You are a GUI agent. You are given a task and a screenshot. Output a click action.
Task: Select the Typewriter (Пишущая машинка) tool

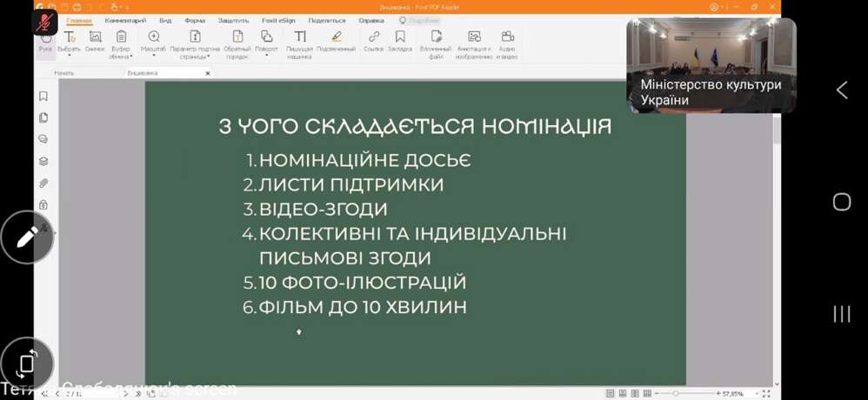299,45
